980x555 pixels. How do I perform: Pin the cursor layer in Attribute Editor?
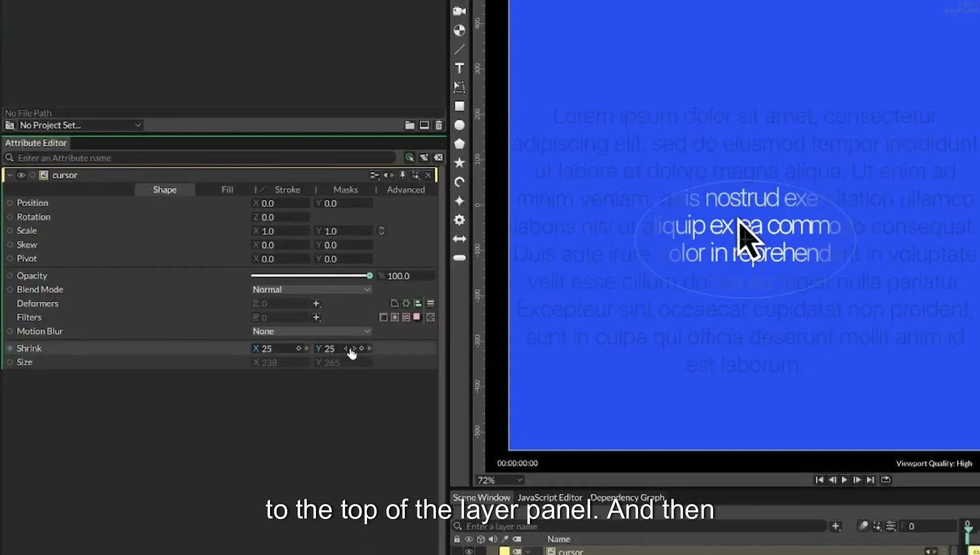tap(403, 175)
